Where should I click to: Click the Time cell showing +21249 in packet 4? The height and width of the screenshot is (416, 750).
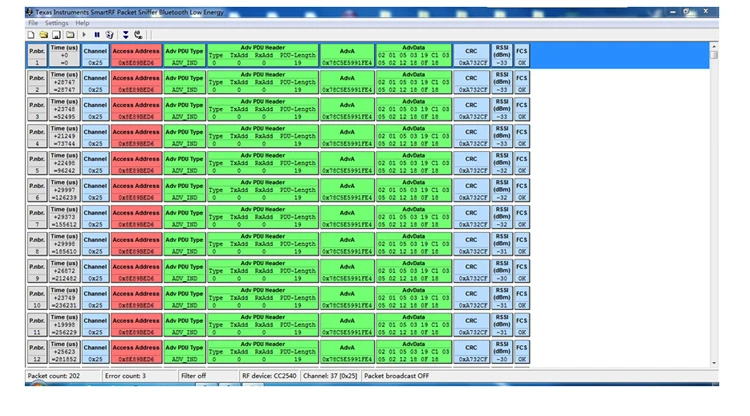pyautogui.click(x=64, y=136)
